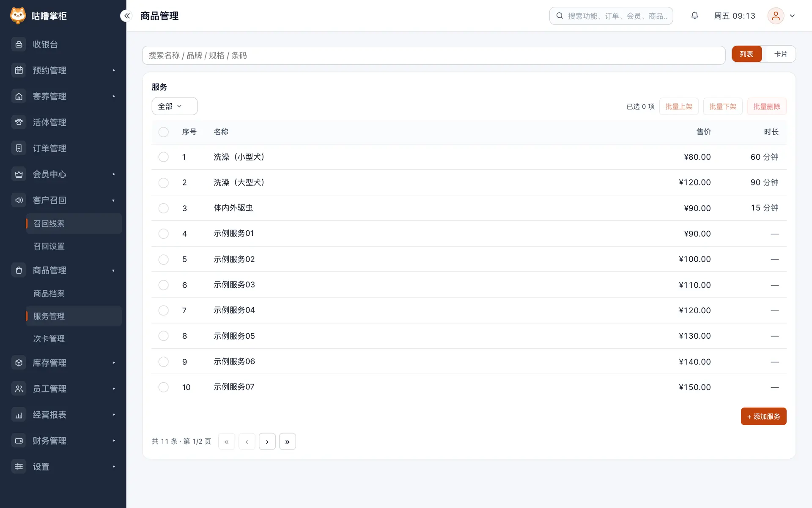The width and height of the screenshot is (812, 508).
Task: Open notifications bell icon
Action: (694, 16)
